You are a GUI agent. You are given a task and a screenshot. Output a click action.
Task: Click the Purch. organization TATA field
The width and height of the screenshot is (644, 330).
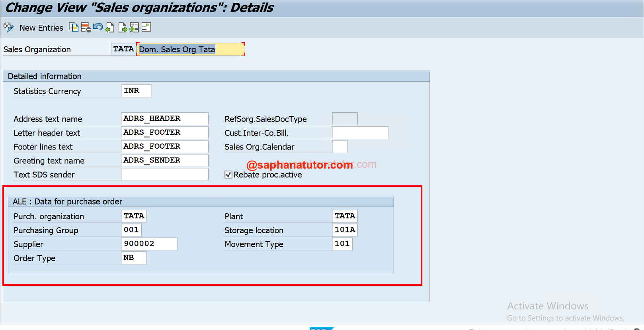[134, 216]
